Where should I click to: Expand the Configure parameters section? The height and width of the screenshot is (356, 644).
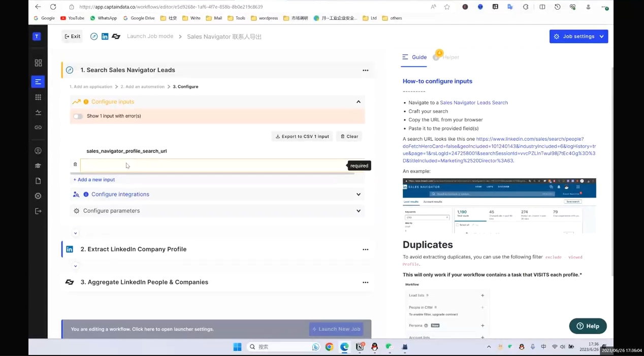pos(358,211)
